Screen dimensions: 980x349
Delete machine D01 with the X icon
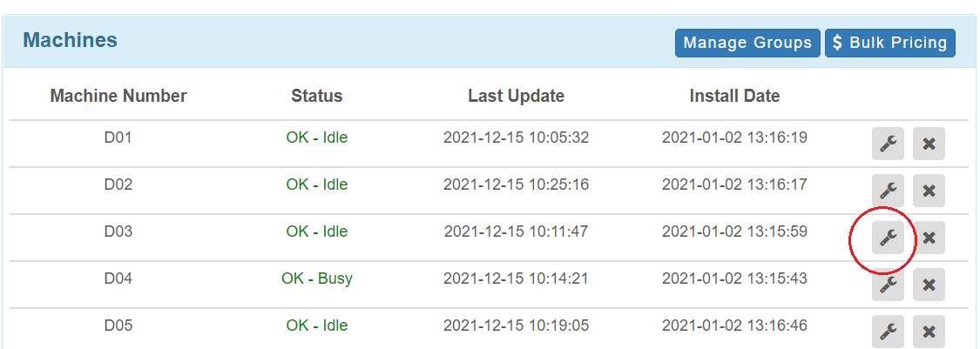pyautogui.click(x=929, y=144)
